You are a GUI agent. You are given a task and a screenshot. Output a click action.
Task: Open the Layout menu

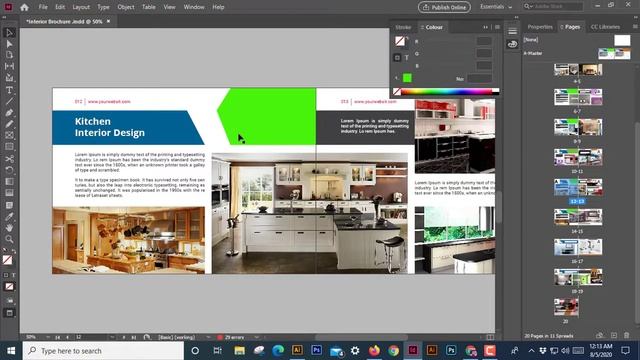pos(81,7)
